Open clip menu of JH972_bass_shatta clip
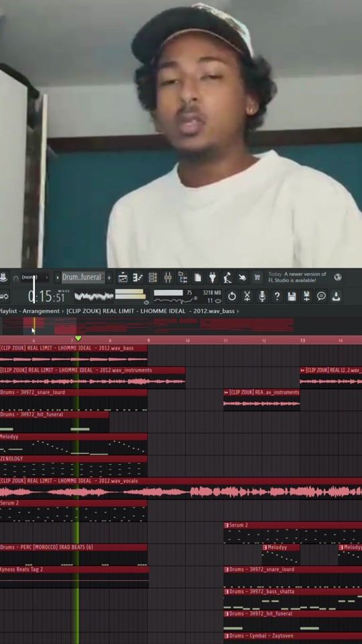362x644 pixels. [x=226, y=592]
